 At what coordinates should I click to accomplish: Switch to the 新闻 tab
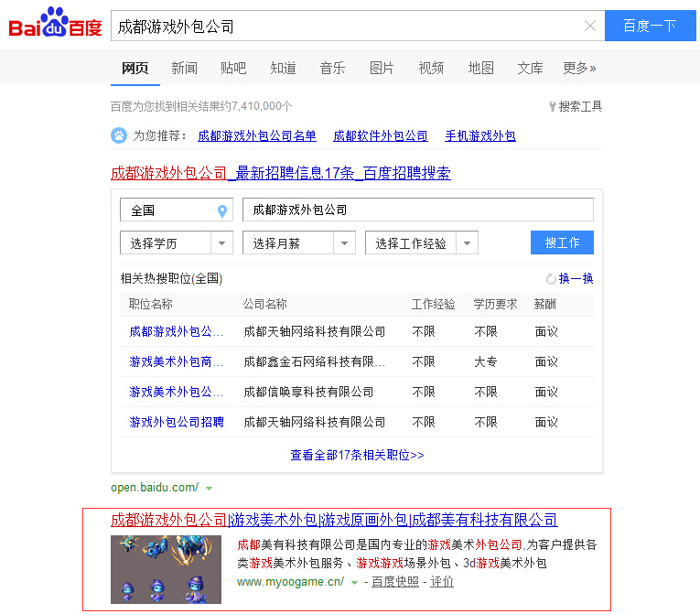[184, 68]
